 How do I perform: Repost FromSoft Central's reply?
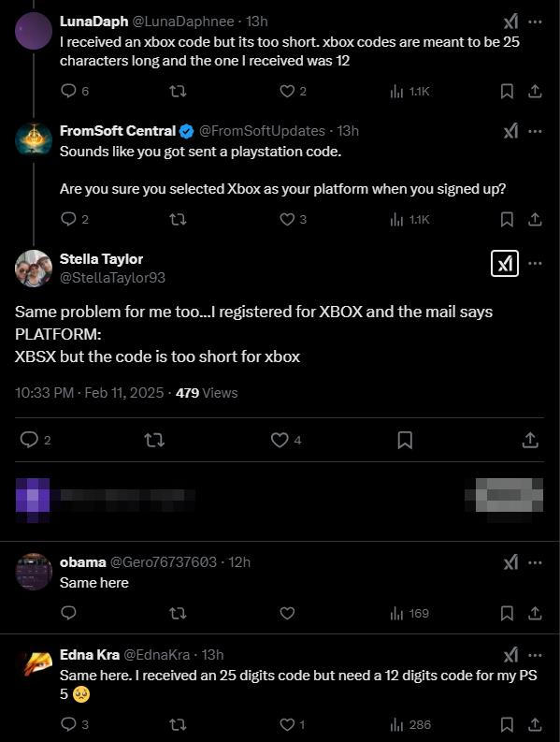178,220
